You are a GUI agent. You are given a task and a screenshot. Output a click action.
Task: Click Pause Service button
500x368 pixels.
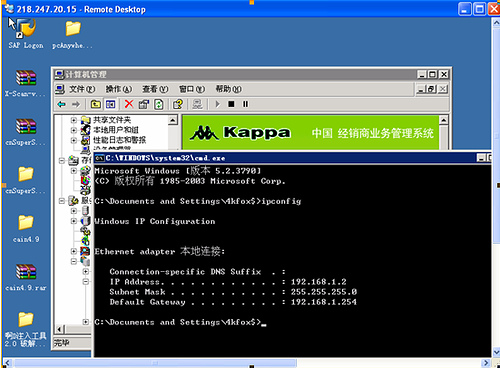click(x=245, y=104)
